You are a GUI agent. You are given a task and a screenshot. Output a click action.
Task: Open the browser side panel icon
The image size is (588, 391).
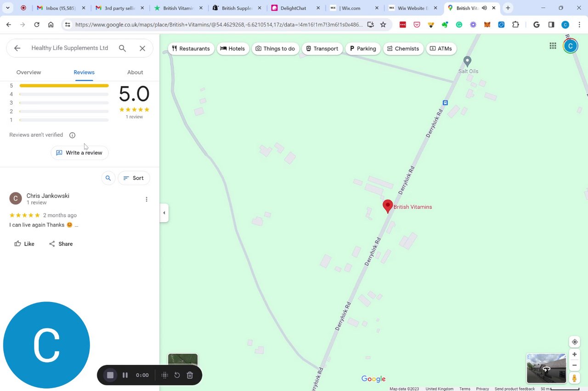(x=551, y=25)
